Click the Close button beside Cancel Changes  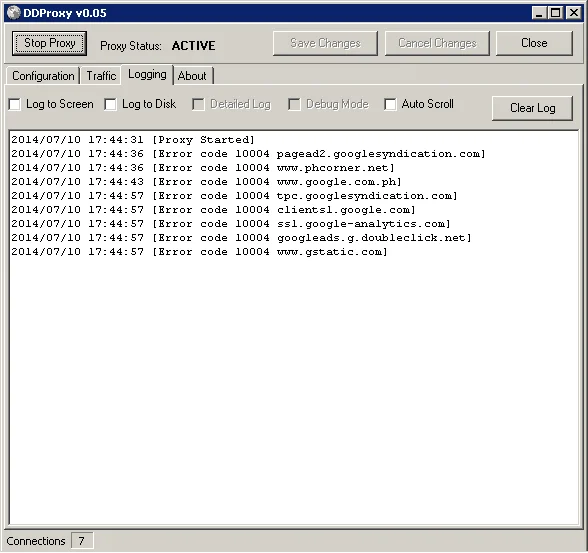pos(534,43)
